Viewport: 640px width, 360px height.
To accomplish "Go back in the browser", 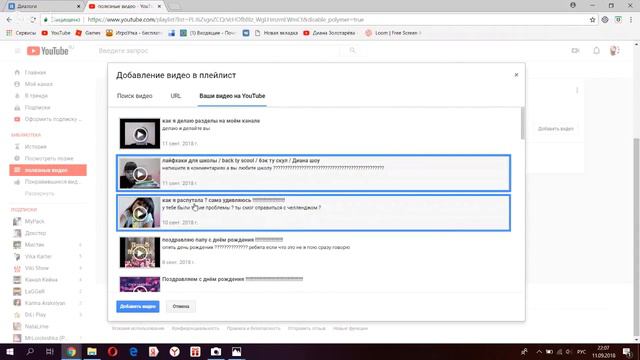I will point(9,20).
